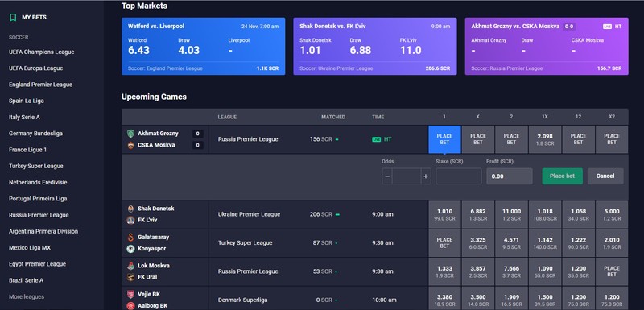
Task: Click 1.333 odds for Lok Moskva
Action: [444, 272]
